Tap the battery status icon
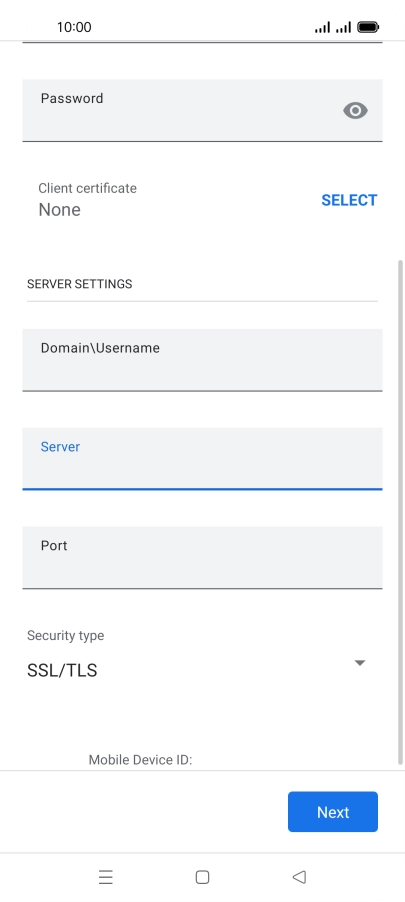The width and height of the screenshot is (405, 902). click(x=368, y=27)
